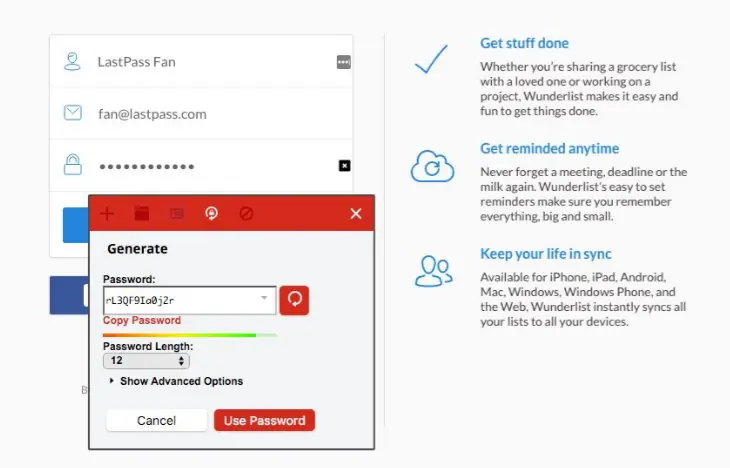Click the Facebook blue button behind popup
This screenshot has width=730, height=468.
tap(69, 295)
